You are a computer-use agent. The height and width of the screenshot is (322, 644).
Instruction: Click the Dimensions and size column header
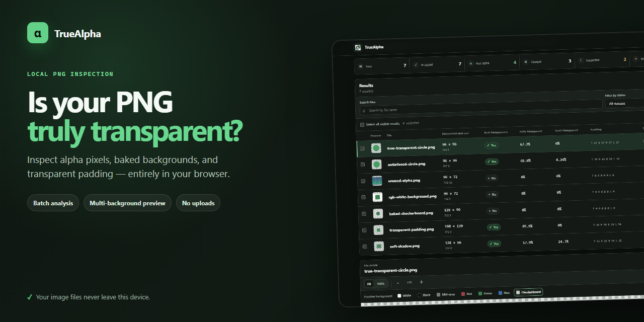pos(456,133)
